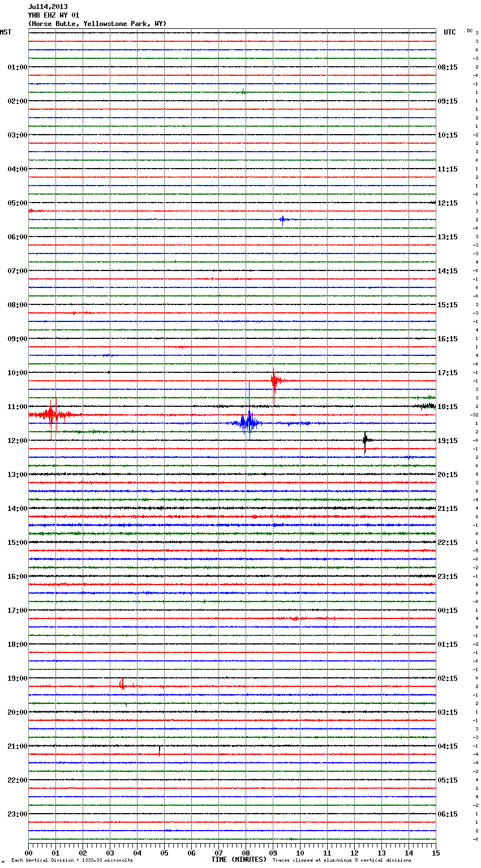Click the "14:15" UTC label
Screen dimensions: 481x868
(448, 271)
